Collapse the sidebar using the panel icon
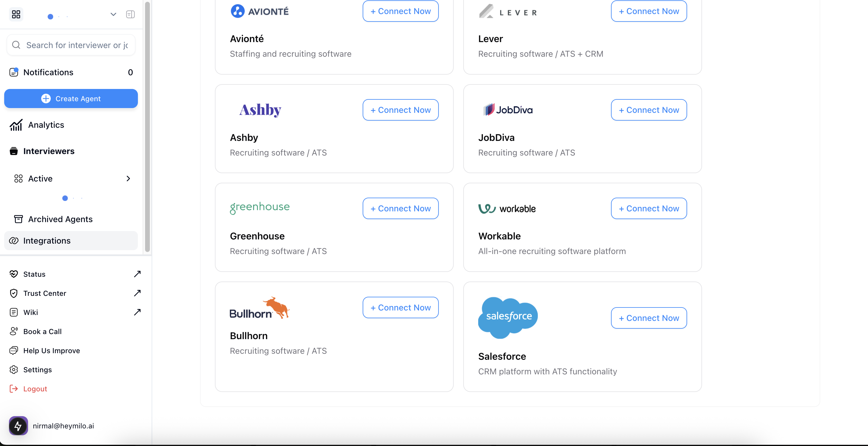 (130, 14)
